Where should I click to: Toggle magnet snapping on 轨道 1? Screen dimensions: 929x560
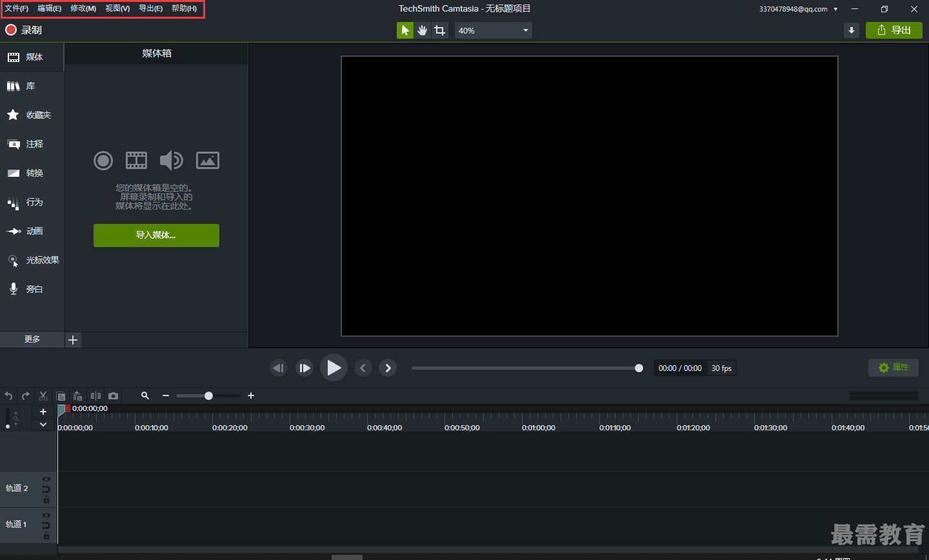coord(46,525)
